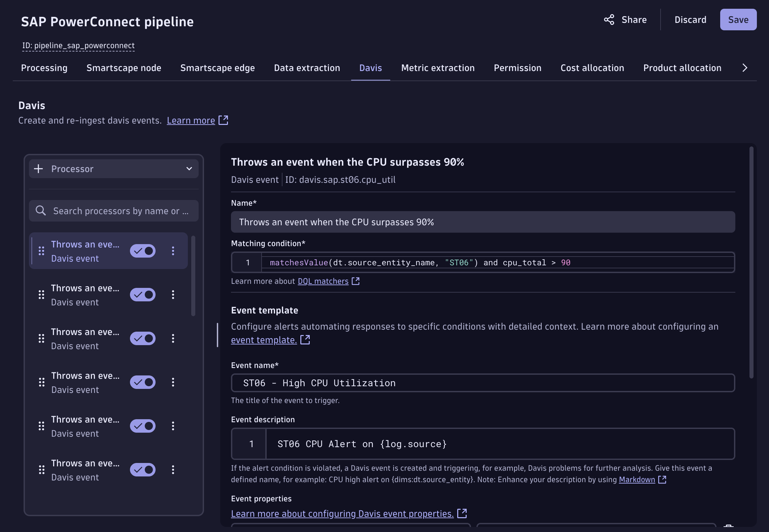Toggle the sixth processor switch

point(143,470)
